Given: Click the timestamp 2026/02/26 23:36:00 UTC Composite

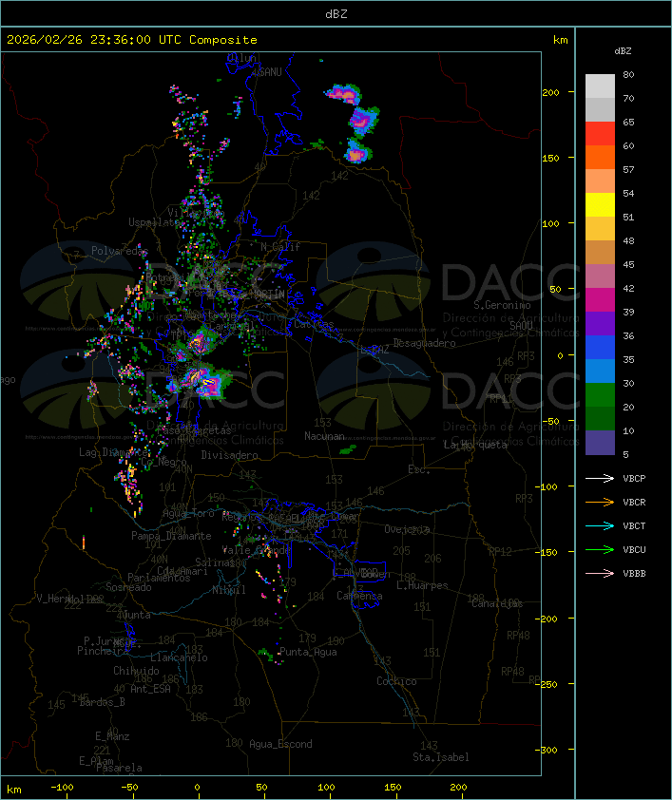Looking at the screenshot, I should coord(132,39).
